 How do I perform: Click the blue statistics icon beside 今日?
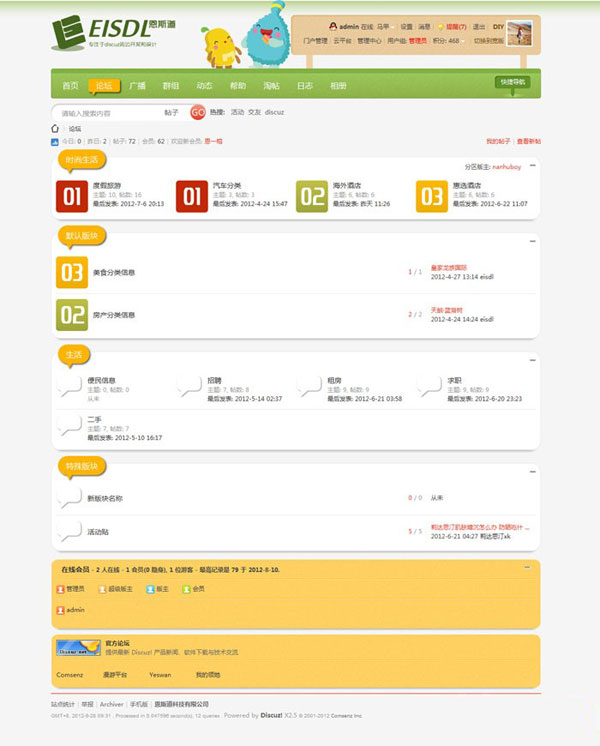pos(55,142)
